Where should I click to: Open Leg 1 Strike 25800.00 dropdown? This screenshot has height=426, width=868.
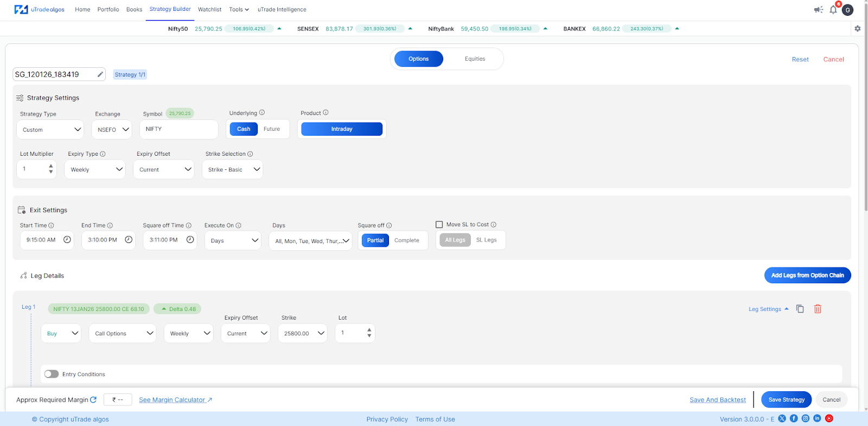click(x=303, y=333)
